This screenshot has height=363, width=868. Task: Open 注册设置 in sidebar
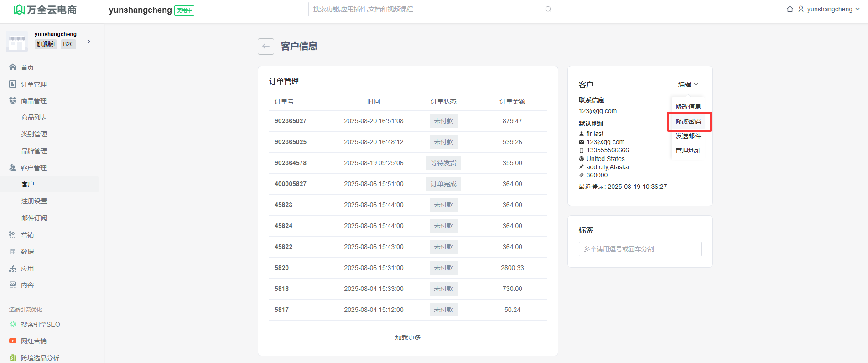pos(34,201)
